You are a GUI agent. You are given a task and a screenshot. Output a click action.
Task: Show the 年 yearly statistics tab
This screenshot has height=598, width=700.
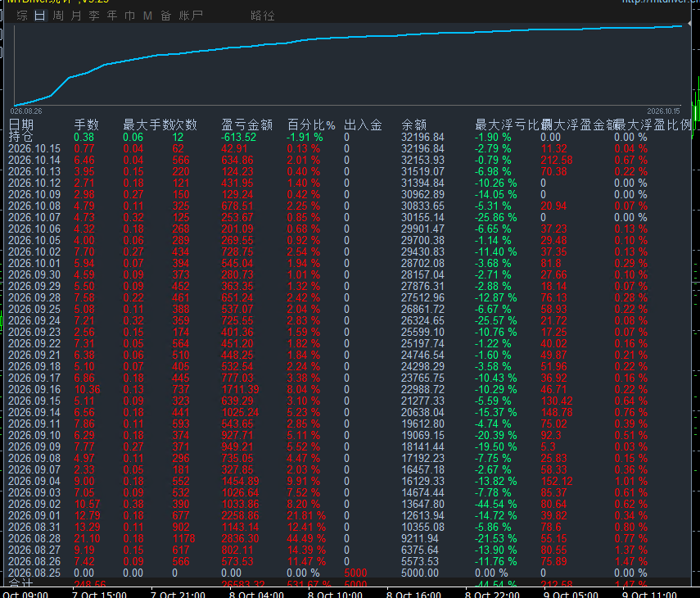coord(112,16)
